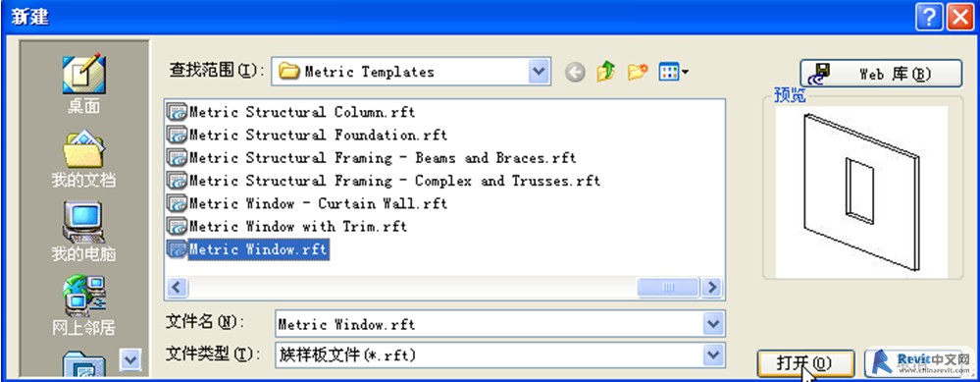The image size is (980, 382).
Task: Select Metric Structural Framing - Beams and Braces.rft
Action: (x=383, y=158)
